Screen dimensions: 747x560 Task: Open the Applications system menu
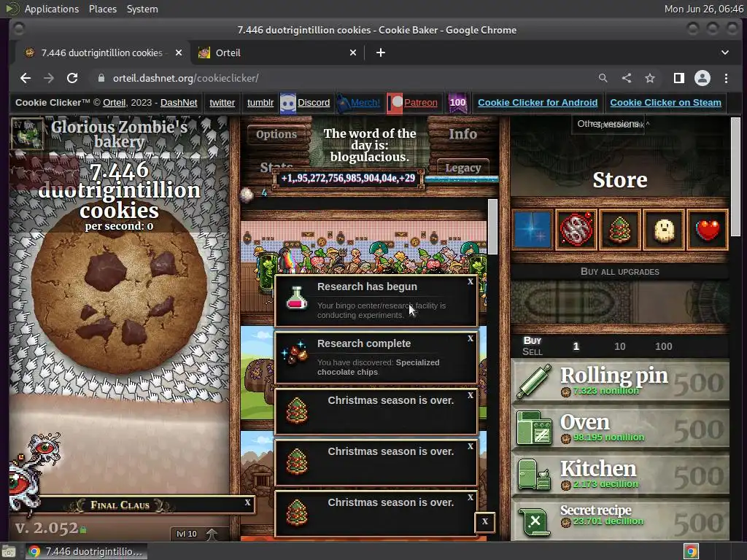[52, 9]
